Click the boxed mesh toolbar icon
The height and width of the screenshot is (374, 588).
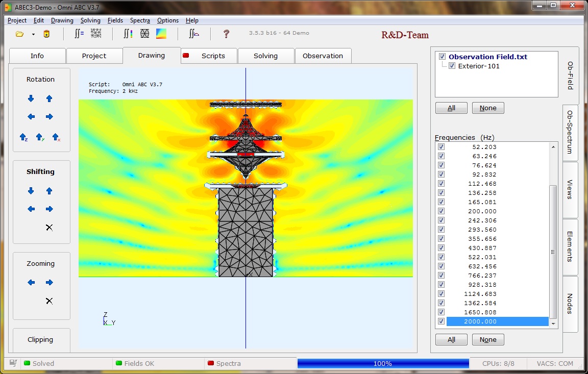tap(145, 34)
